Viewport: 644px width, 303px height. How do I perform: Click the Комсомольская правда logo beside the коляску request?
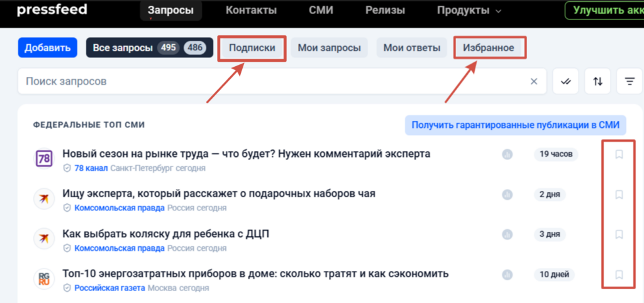tap(43, 239)
